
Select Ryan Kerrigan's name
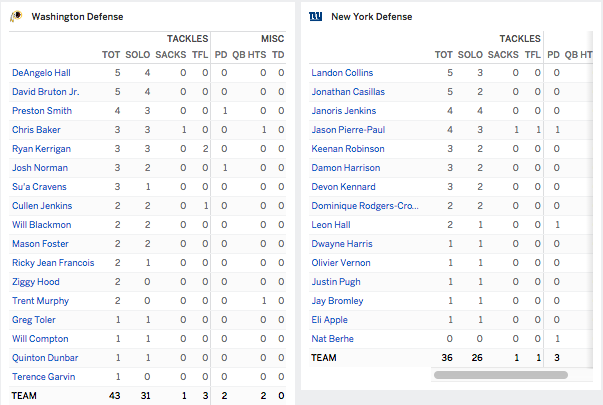pos(41,149)
